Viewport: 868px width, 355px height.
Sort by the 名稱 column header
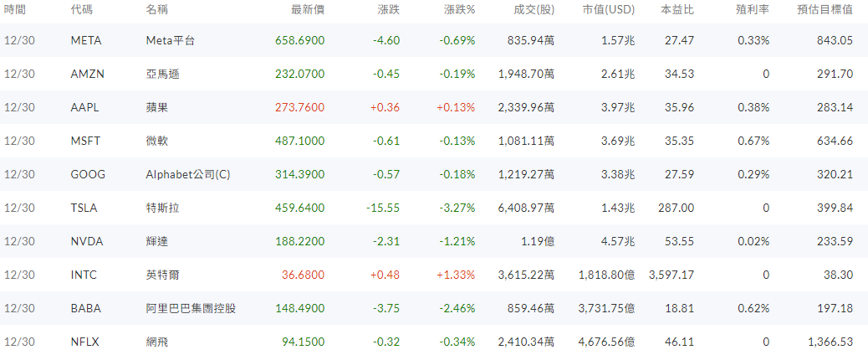point(156,10)
